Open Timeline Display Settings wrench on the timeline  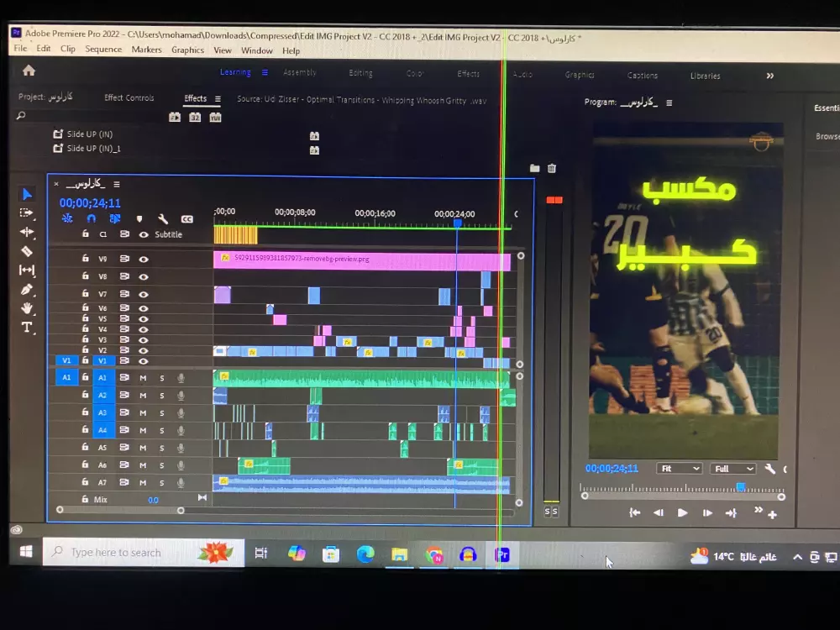pos(163,219)
